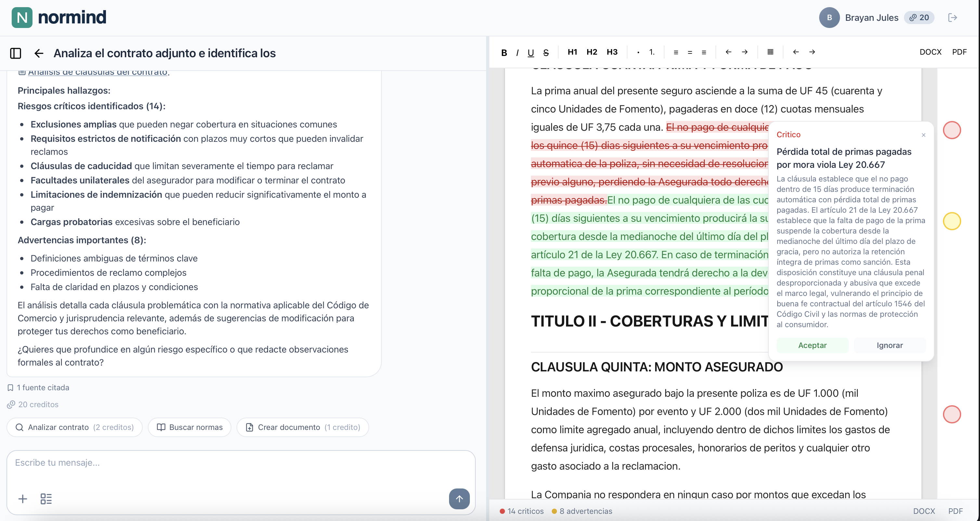Viewport: 980px width, 521px height.
Task: Accept the suggestion with the Aceptar button
Action: pos(812,345)
